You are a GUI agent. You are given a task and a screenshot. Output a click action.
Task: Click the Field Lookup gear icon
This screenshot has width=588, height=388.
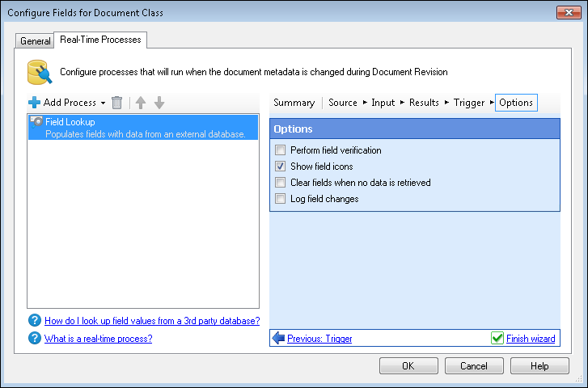[36, 122]
